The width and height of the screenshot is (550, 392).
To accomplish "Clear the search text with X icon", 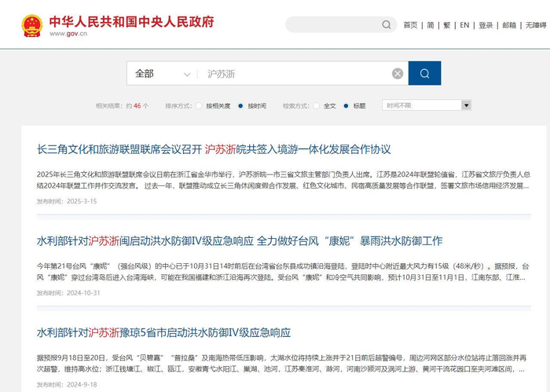I will (398, 74).
